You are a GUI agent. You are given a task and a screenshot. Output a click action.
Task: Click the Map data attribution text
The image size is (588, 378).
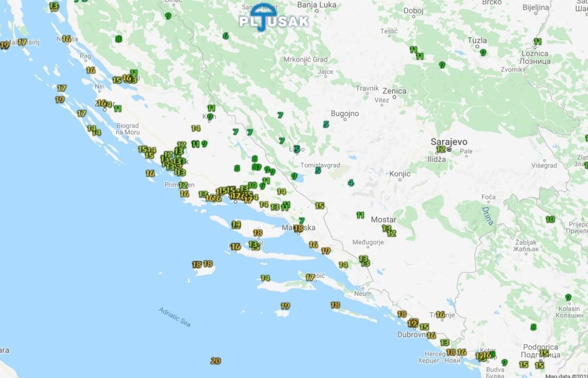coord(566,376)
